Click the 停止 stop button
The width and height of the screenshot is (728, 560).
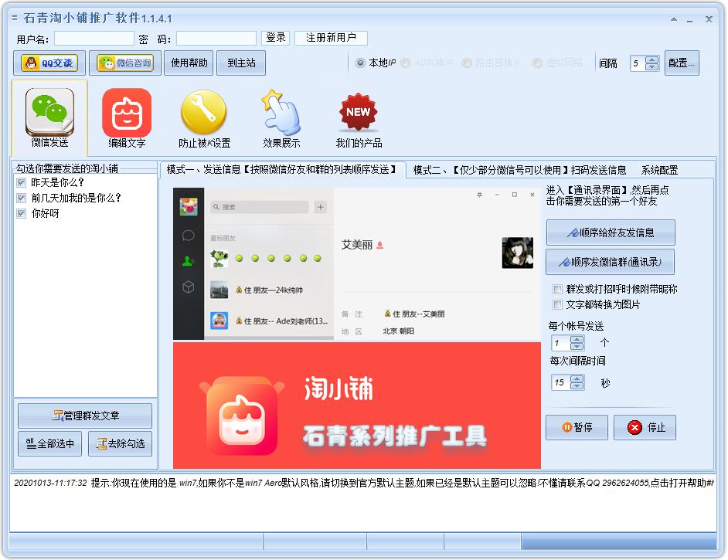pos(645,427)
